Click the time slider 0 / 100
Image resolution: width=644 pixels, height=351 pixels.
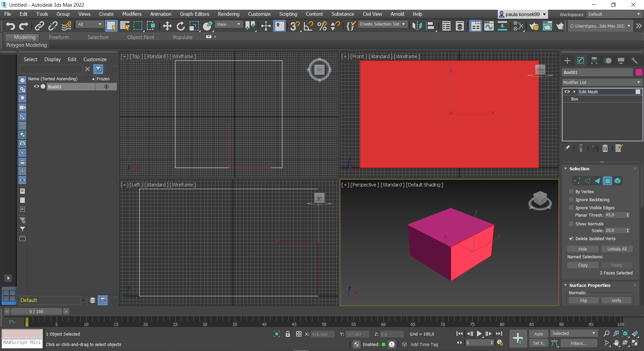pyautogui.click(x=36, y=311)
